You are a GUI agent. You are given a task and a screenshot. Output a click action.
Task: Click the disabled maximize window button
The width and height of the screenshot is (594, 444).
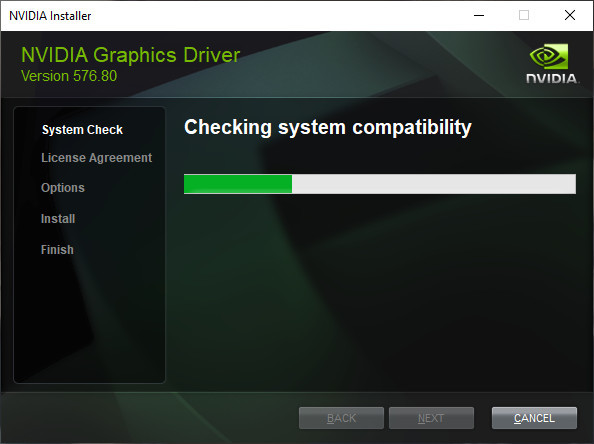524,16
